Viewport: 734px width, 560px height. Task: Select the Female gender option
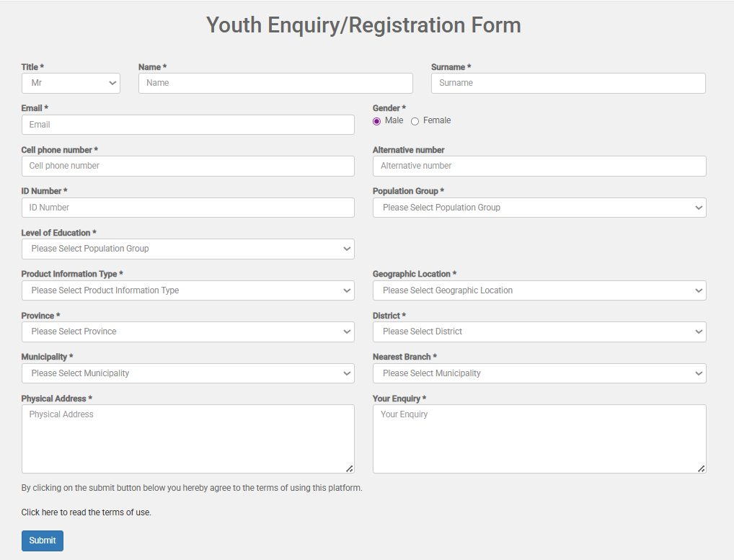(415, 121)
